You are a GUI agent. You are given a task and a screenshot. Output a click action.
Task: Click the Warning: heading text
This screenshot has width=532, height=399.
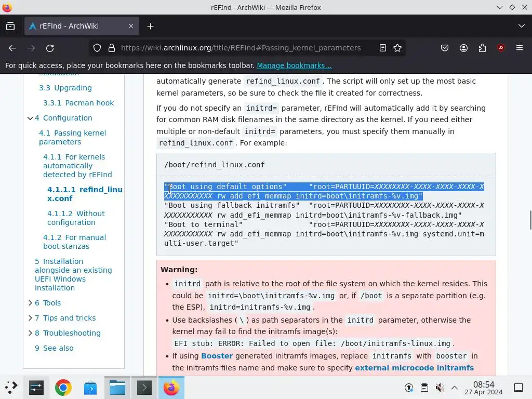pyautogui.click(x=179, y=270)
